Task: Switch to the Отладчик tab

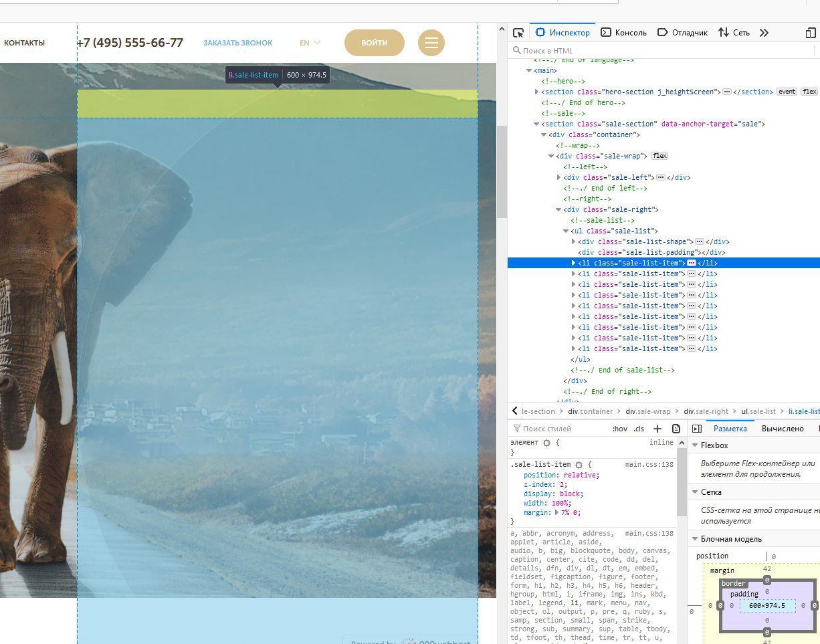Action: [682, 32]
